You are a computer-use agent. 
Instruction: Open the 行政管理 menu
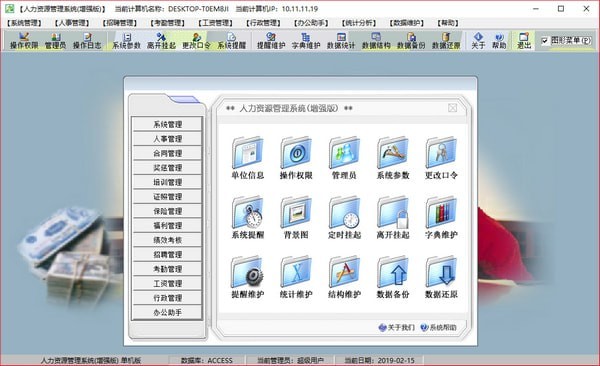tap(263, 23)
